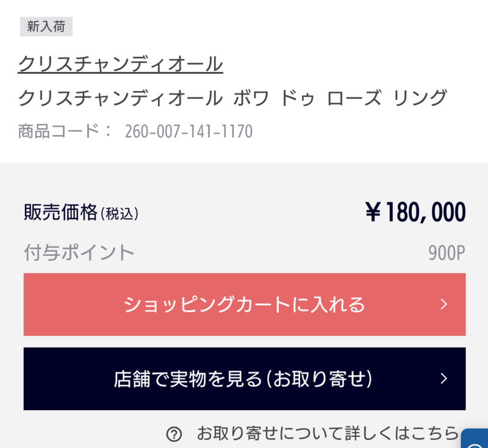Click the word リング in the product title
Viewport: 488px width, 448px height.
(420, 98)
